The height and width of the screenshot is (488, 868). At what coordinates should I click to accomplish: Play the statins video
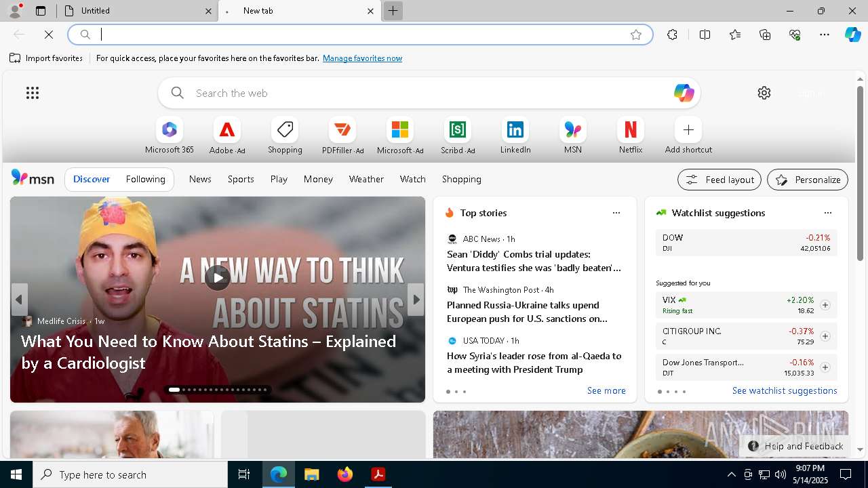(218, 277)
